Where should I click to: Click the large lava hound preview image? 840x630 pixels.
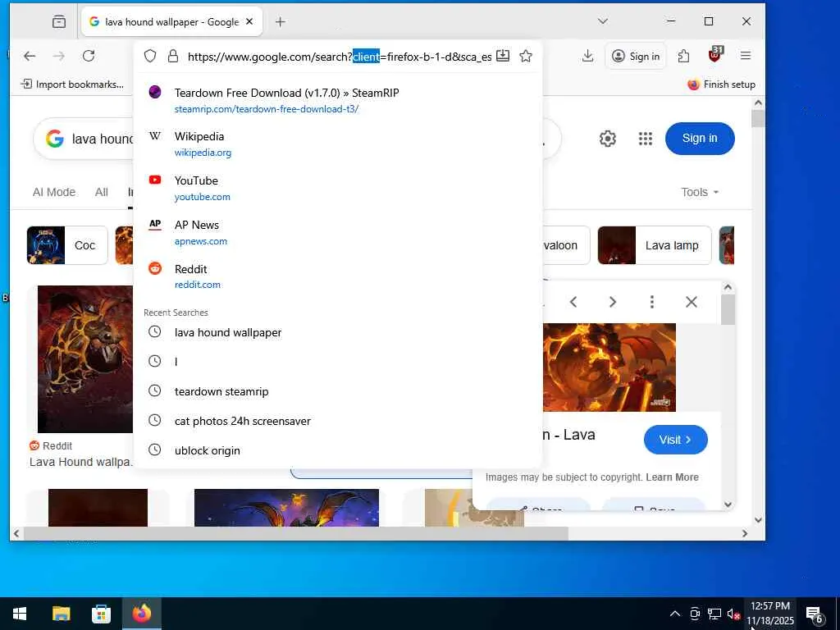pyautogui.click(x=609, y=367)
